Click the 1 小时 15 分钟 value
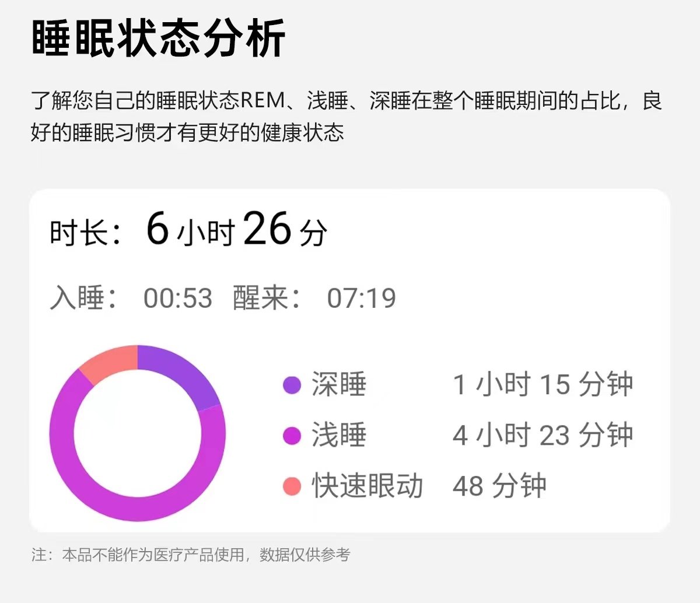700x603 pixels. [x=542, y=385]
